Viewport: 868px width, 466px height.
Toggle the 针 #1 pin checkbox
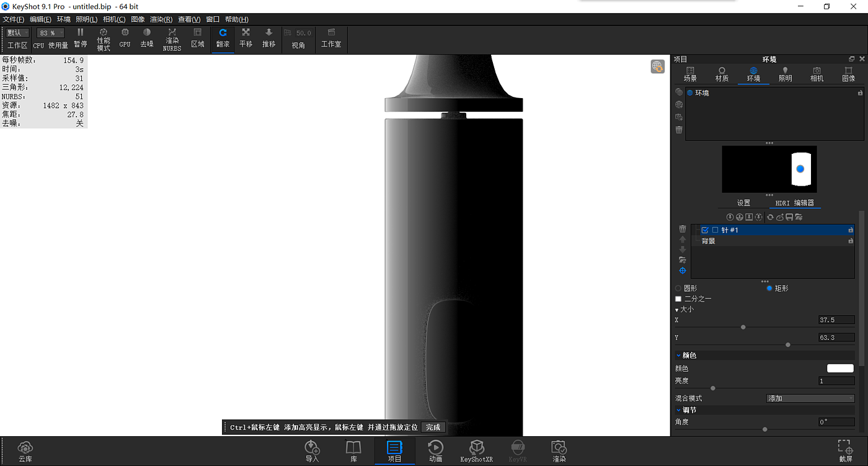click(x=705, y=230)
